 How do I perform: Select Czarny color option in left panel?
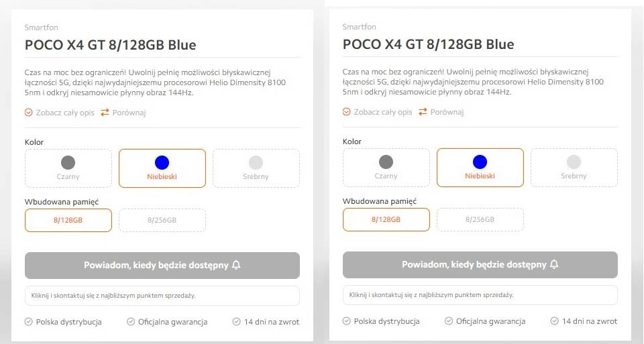(68, 168)
